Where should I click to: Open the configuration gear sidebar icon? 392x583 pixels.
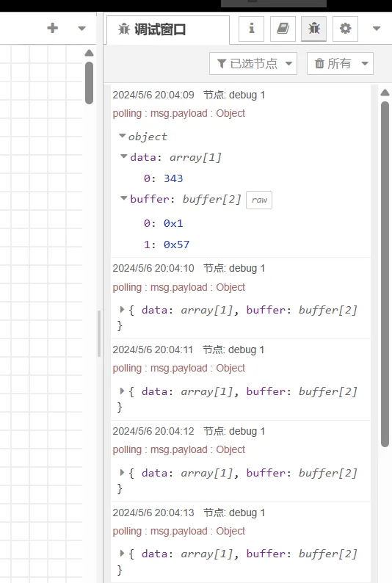click(345, 29)
